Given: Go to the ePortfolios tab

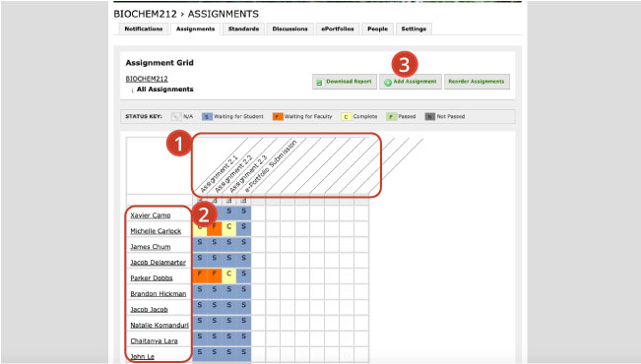Looking at the screenshot, I should [x=338, y=29].
